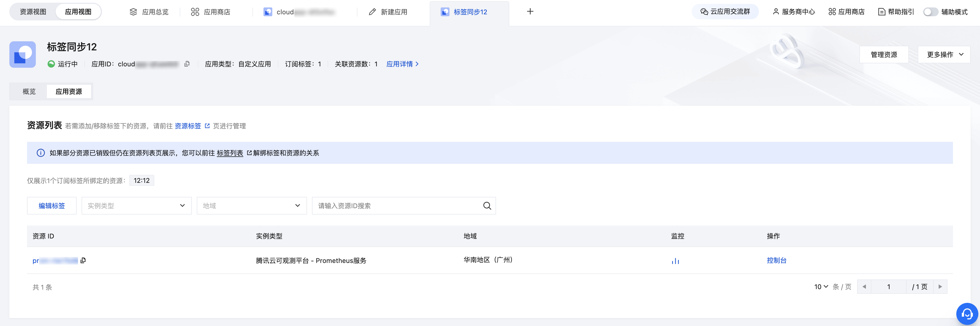This screenshot has height=326, width=980.
Task: Go to previous page arrow
Action: [x=864, y=286]
